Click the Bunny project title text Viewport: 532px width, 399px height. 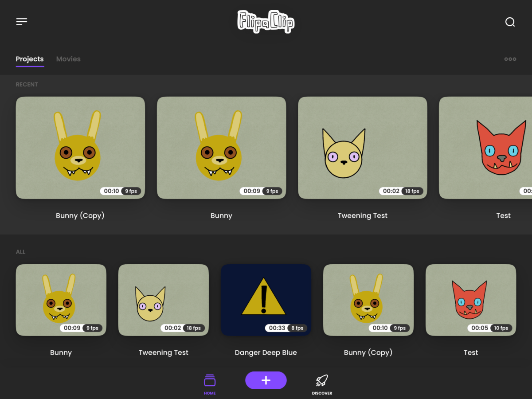pyautogui.click(x=221, y=215)
